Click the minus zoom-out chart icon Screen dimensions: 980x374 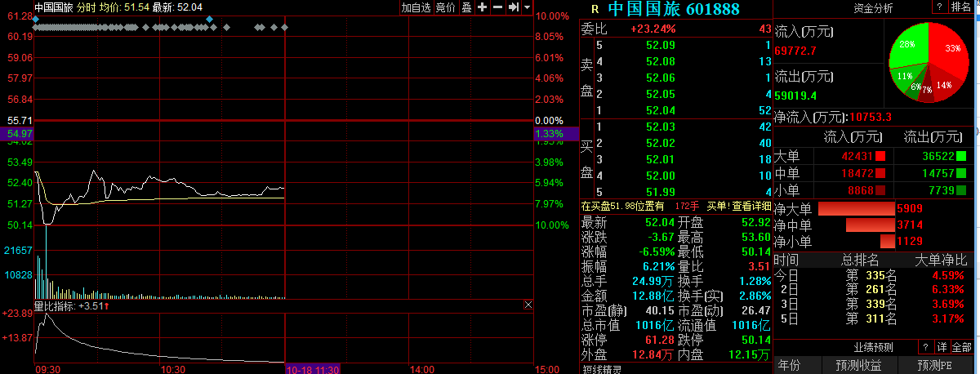click(x=497, y=7)
